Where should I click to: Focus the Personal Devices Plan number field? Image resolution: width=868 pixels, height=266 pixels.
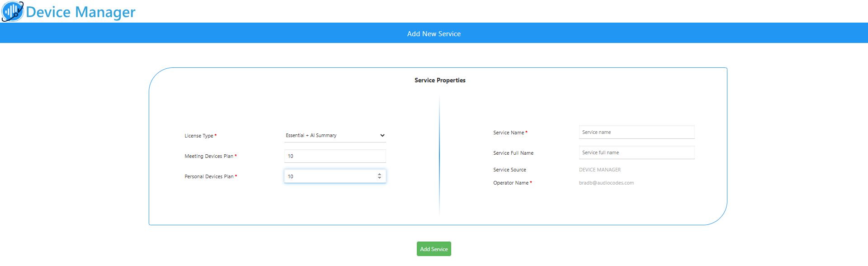pos(335,176)
